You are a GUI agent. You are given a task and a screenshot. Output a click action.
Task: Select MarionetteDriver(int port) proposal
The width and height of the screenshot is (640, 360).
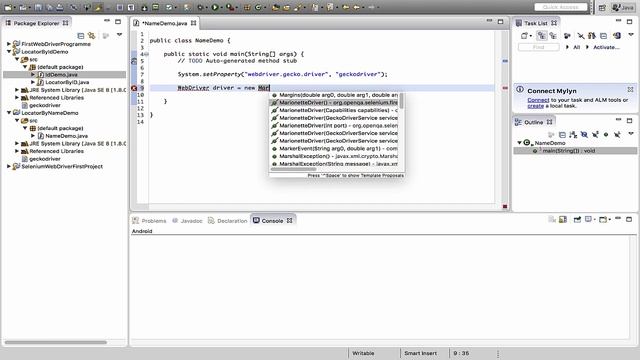coord(334,125)
